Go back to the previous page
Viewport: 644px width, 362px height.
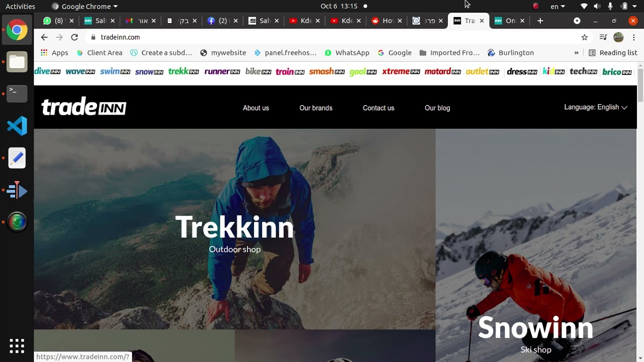click(x=44, y=37)
